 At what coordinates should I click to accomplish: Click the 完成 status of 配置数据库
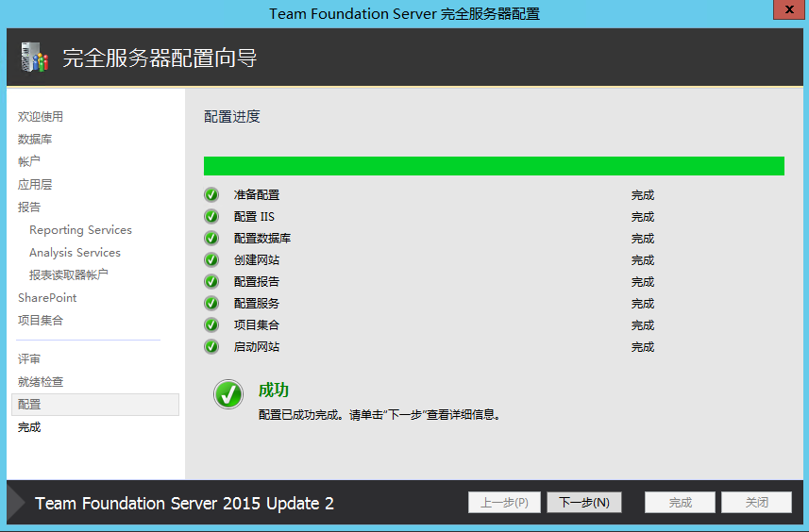[x=642, y=238]
